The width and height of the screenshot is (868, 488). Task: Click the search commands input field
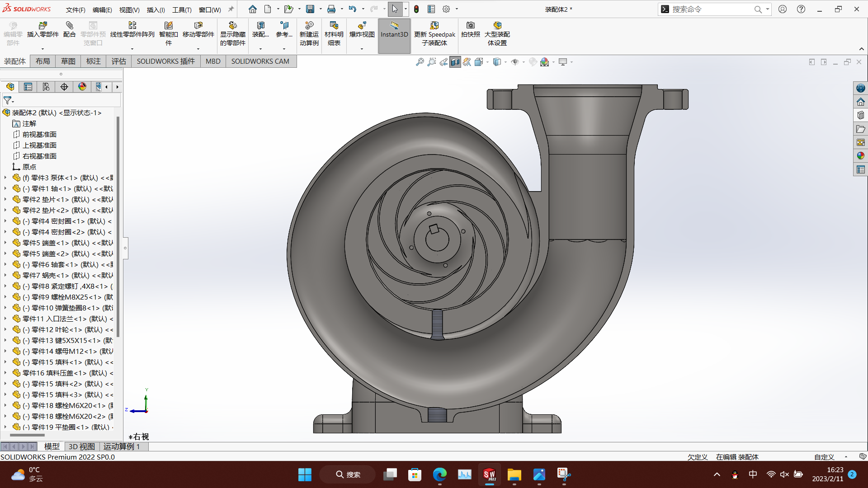coord(712,9)
